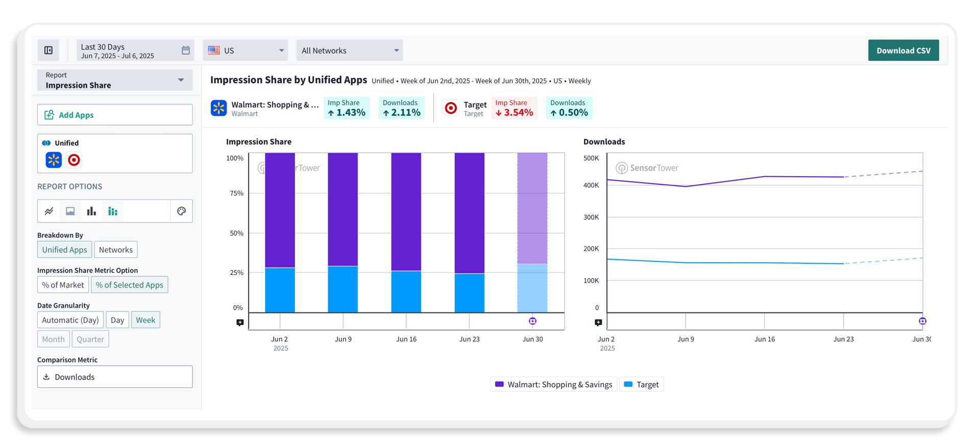Switch to line chart view icon
Screen dimensions: 980x445
[49, 211]
